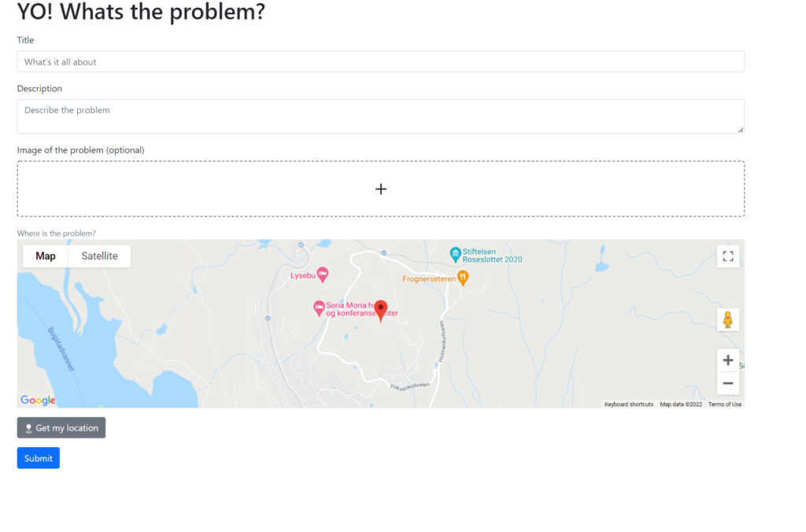Toggle fullscreen map view icon
This screenshot has width=806, height=532.
pyautogui.click(x=728, y=256)
